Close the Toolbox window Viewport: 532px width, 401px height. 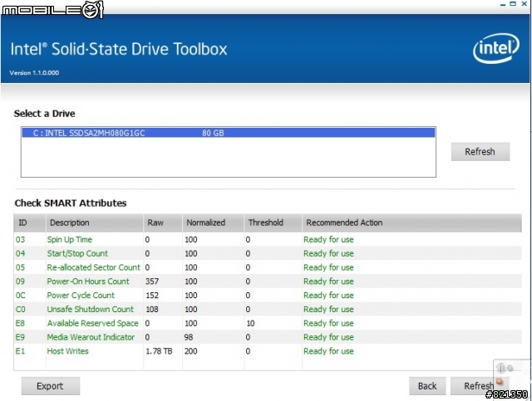coord(525,4)
